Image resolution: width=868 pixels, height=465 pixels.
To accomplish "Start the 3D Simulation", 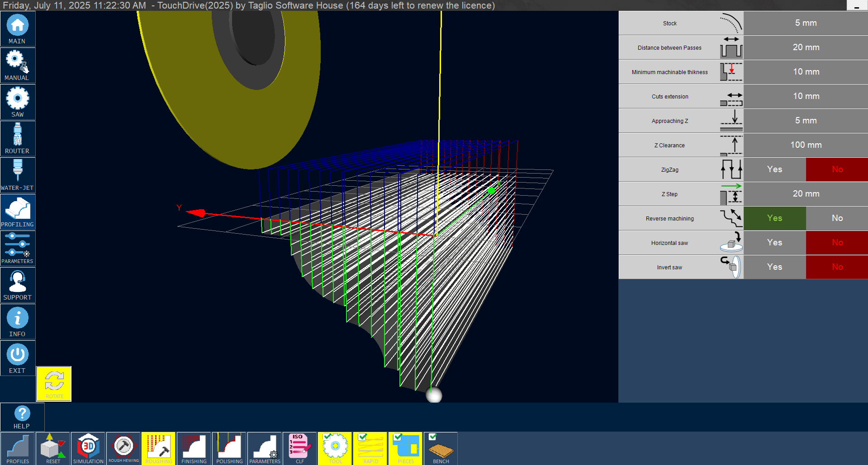I will click(x=88, y=448).
